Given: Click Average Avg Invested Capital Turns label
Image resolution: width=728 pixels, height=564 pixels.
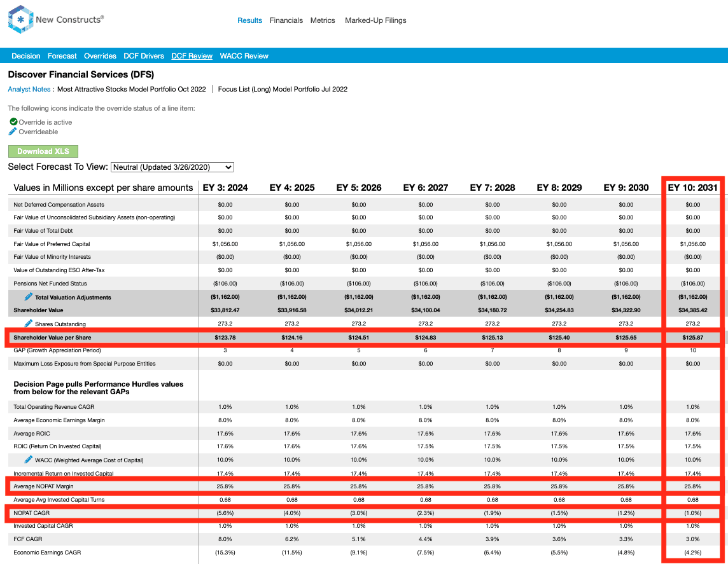Looking at the screenshot, I should tap(59, 500).
